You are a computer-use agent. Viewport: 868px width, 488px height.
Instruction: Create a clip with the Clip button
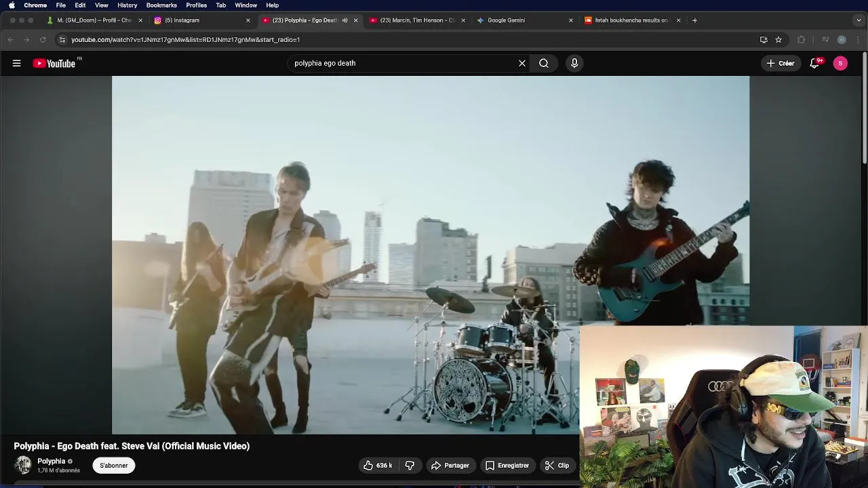[x=557, y=466]
